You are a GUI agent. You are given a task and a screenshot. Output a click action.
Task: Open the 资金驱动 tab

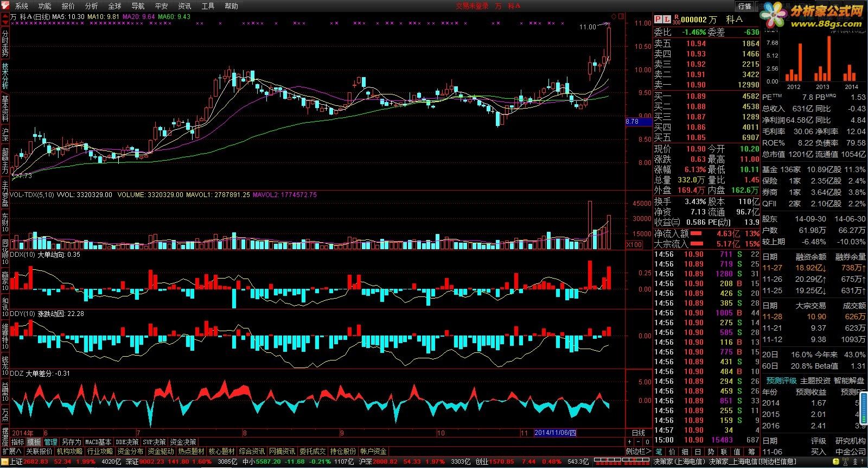point(161,452)
